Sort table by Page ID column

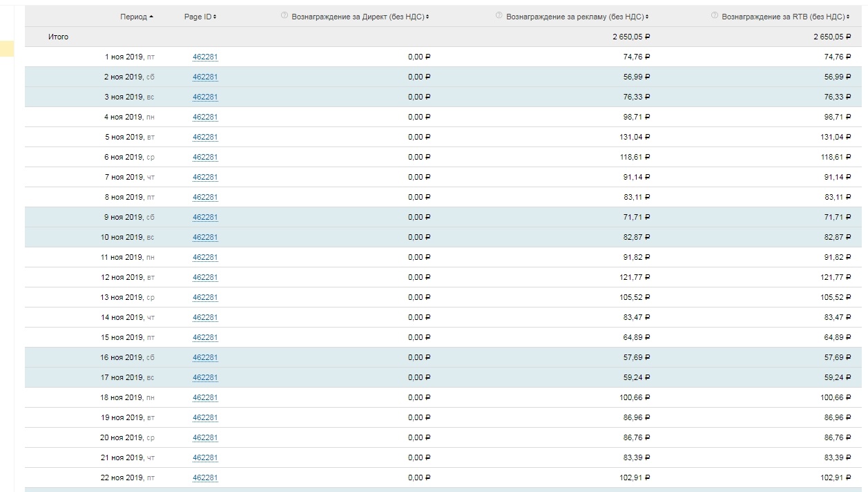(200, 17)
